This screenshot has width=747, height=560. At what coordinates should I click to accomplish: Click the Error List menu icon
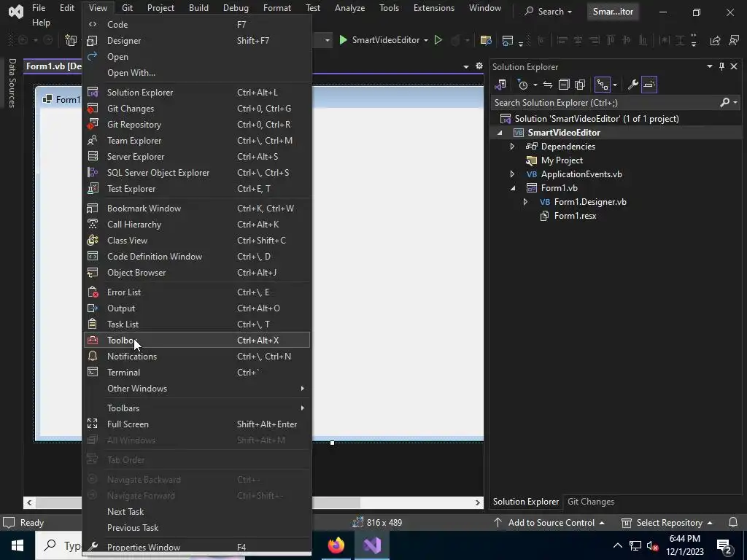[93, 292]
